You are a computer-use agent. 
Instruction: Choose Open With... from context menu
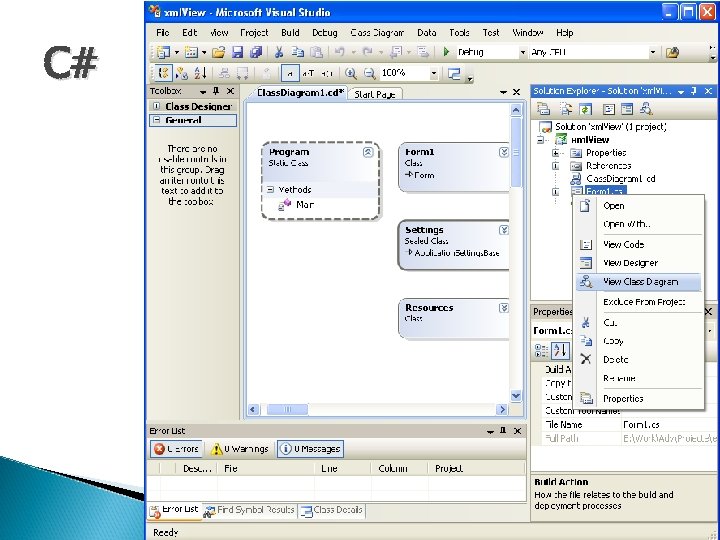click(x=638, y=224)
